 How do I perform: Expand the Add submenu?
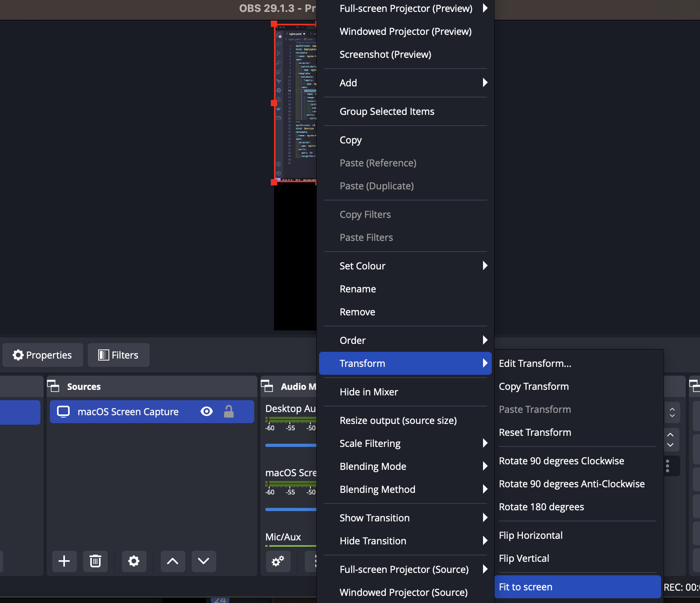click(405, 83)
